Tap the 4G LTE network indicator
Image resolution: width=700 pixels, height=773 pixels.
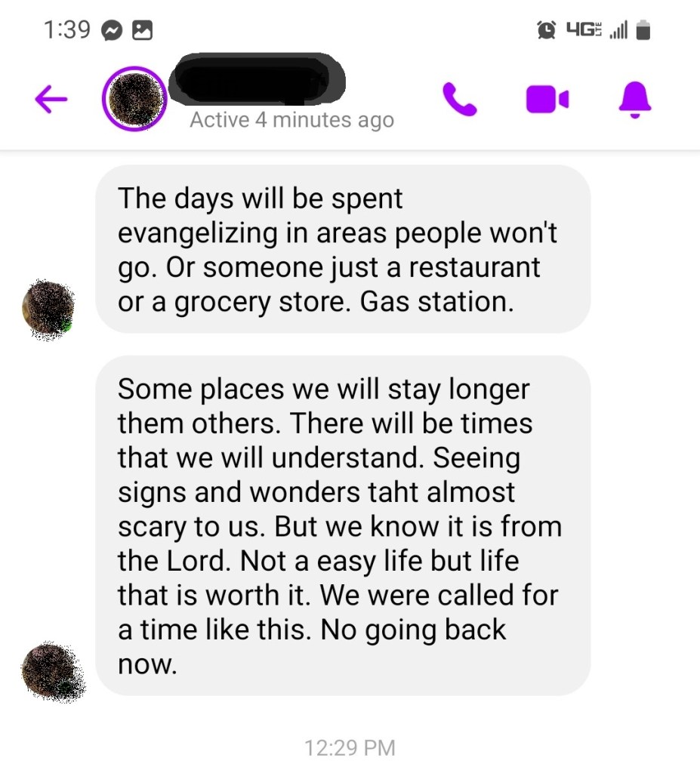[584, 30]
